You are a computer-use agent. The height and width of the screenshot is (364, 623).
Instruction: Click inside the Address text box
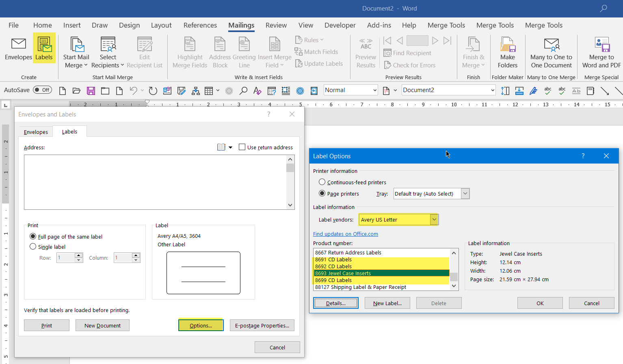pyautogui.click(x=155, y=182)
